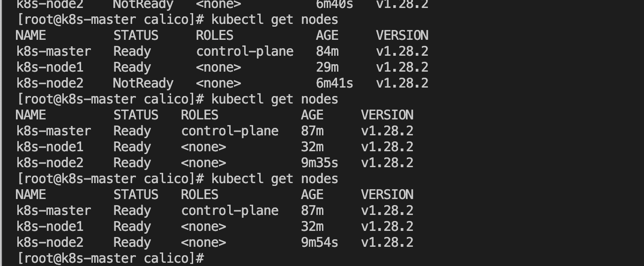Click the last kubectl get nodes command

(275, 179)
